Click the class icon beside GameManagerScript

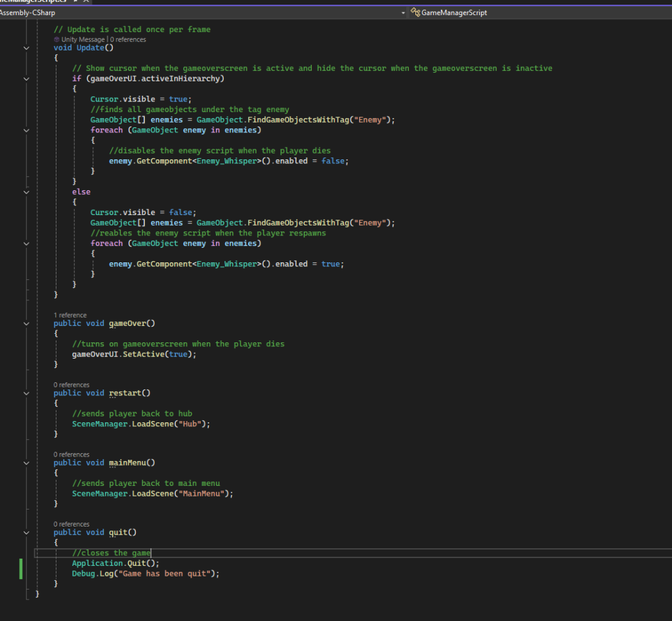[415, 12]
